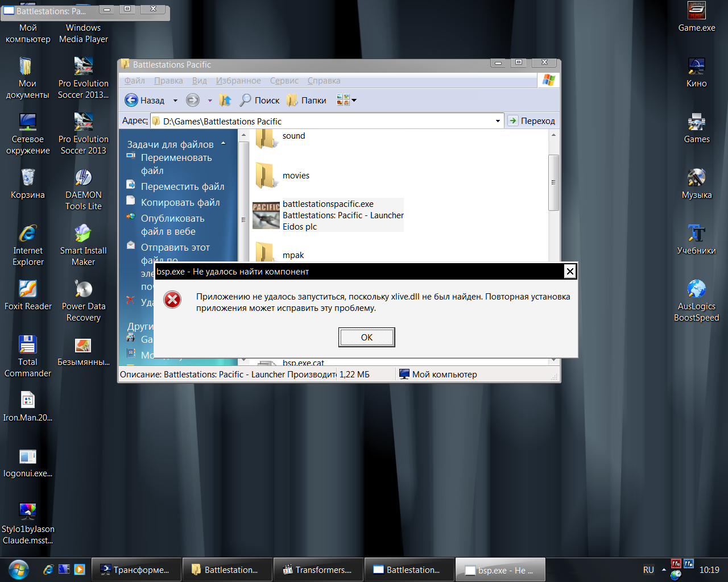Open the Файл menu
728x582 pixels.
[x=134, y=81]
